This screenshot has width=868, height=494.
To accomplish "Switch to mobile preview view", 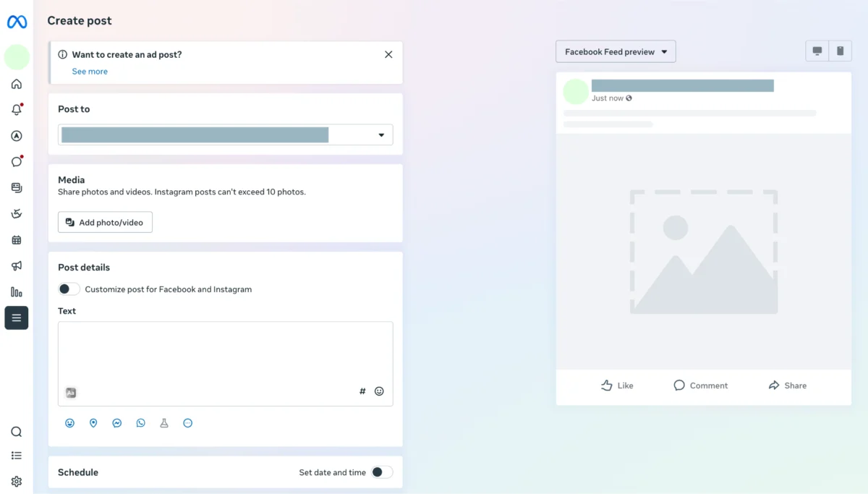I will tap(840, 51).
